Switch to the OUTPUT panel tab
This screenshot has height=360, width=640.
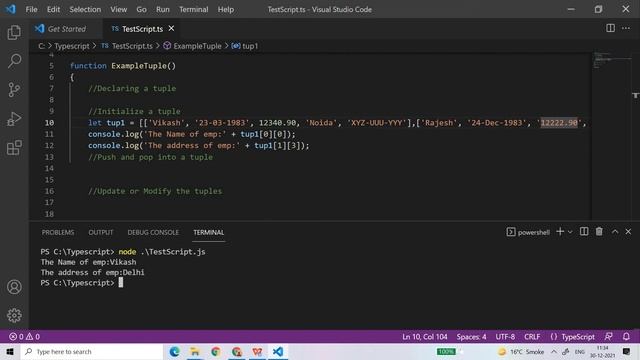(x=101, y=232)
